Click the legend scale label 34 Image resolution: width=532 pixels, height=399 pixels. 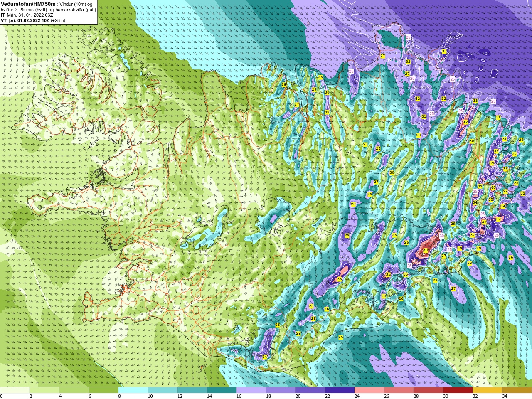(504, 396)
